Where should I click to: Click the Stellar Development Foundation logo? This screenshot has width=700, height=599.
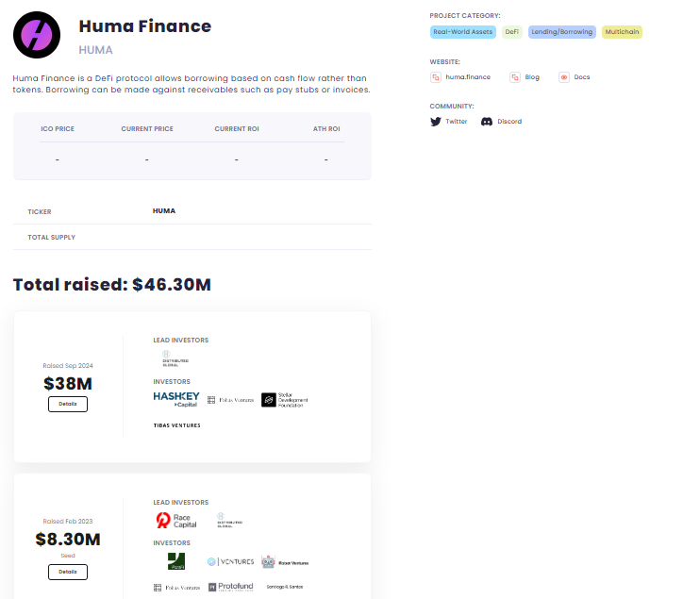click(x=285, y=400)
